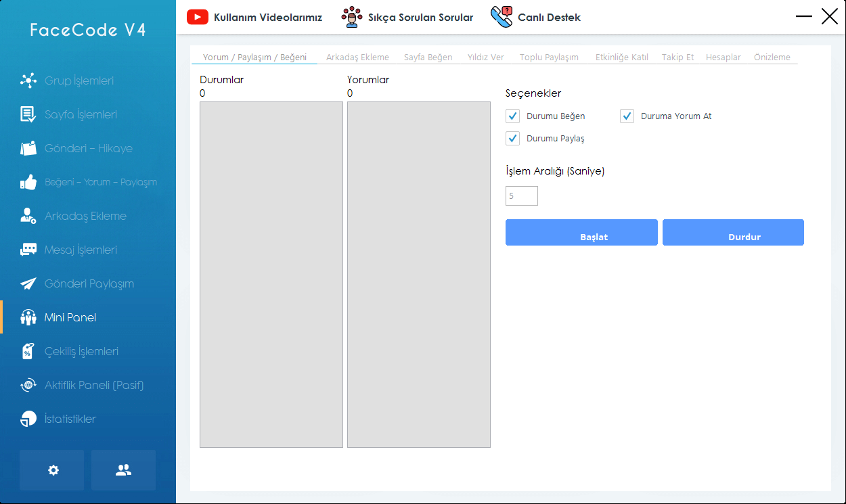Start the process with Başlat

tap(581, 232)
